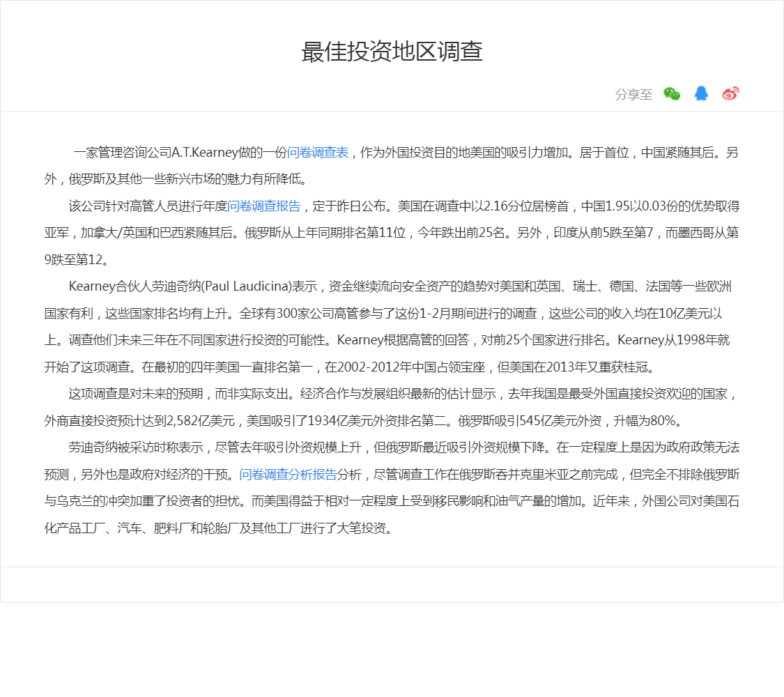Image resolution: width=784 pixels, height=697 pixels.
Task: Click the A.T.Kearney company name
Action: click(x=205, y=153)
